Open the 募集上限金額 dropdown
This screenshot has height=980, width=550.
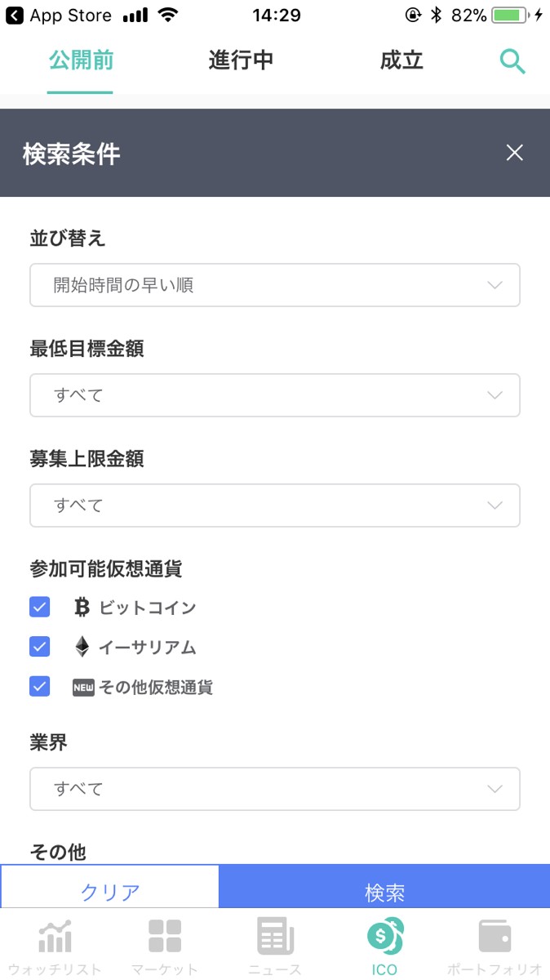tap(275, 506)
